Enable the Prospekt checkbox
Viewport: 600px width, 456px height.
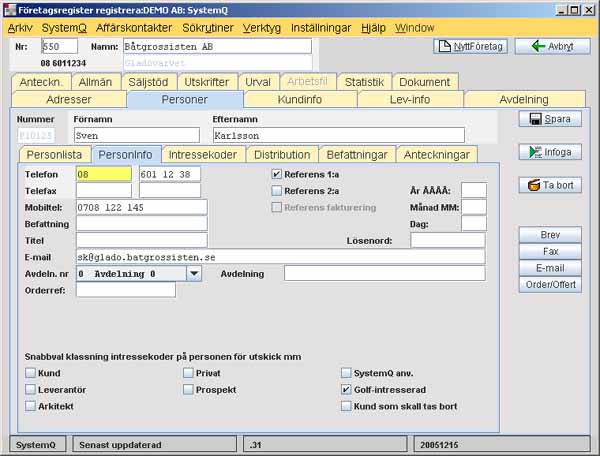[188, 389]
